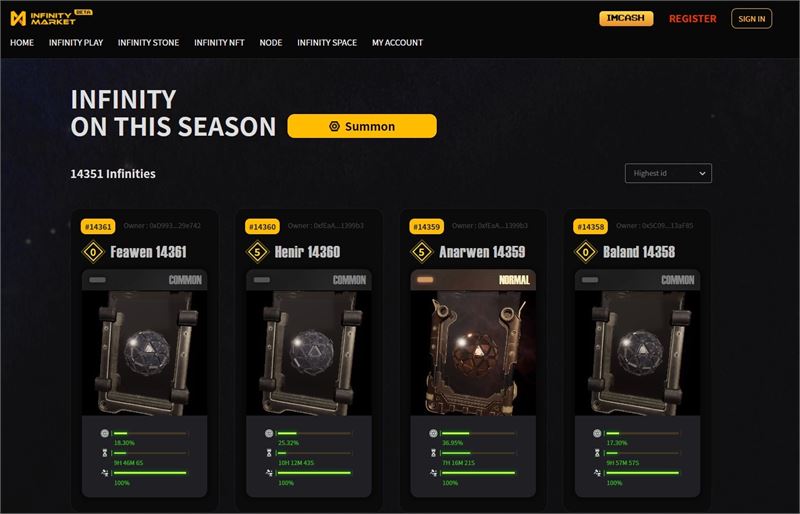800x514 pixels.
Task: Open the Infinity NFT menu item
Action: (219, 43)
